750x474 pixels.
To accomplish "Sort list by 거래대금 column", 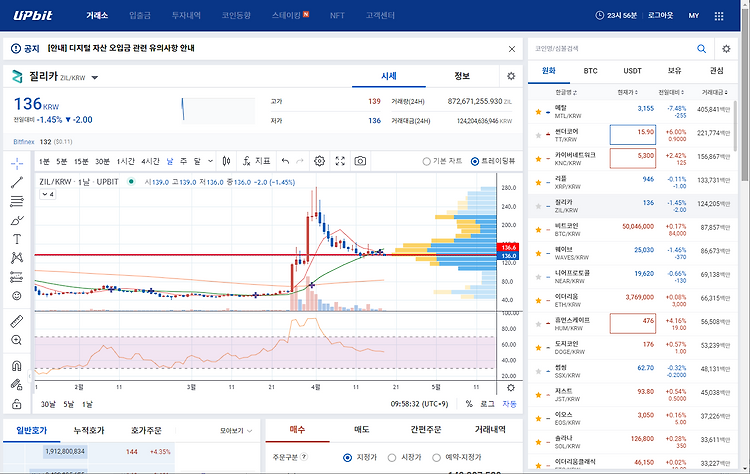I will [x=715, y=92].
